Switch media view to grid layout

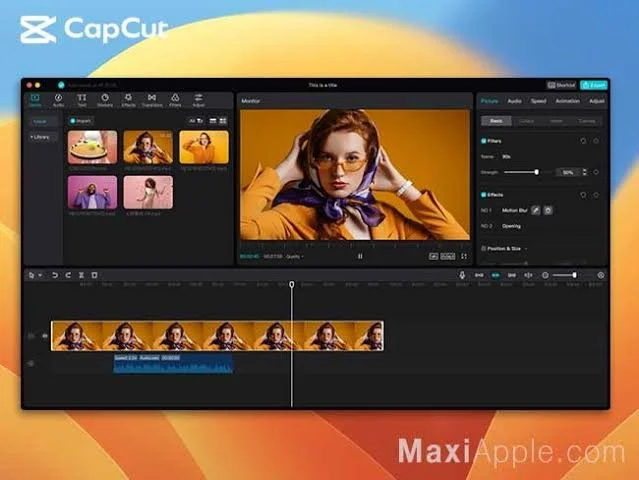pos(223,121)
